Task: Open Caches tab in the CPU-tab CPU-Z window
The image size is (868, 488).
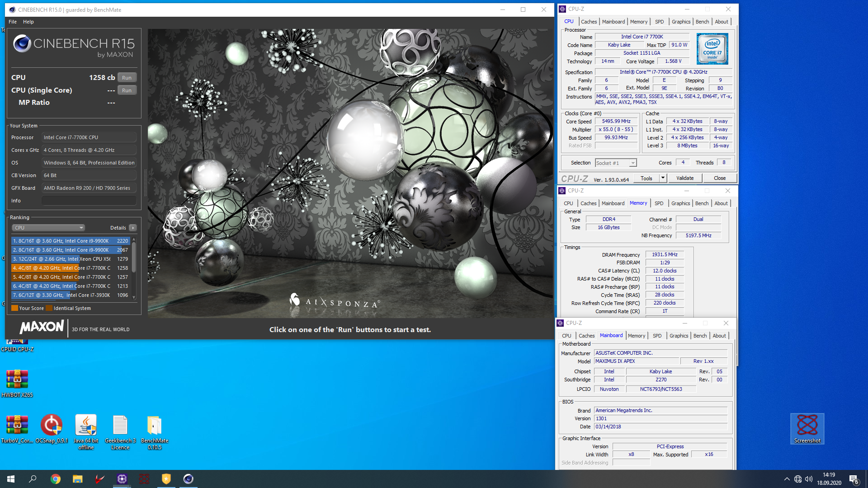Action: [589, 22]
